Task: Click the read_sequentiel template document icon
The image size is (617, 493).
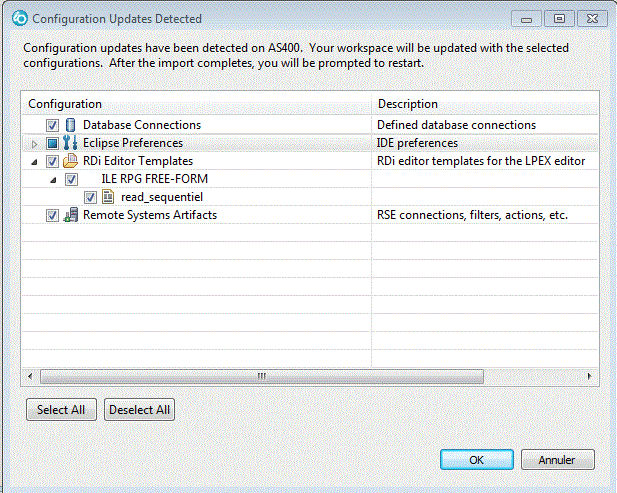Action: 108,197
